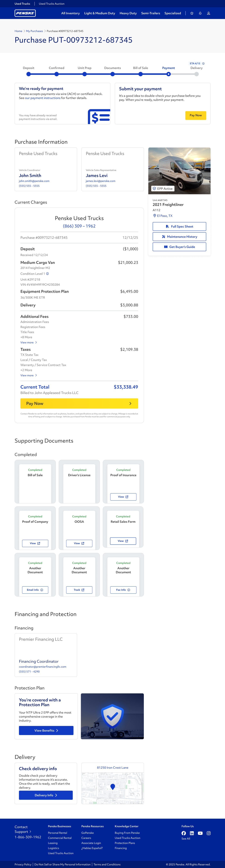The width and height of the screenshot is (225, 868).
Task: Open favorites star icon in header
Action: point(192,13)
